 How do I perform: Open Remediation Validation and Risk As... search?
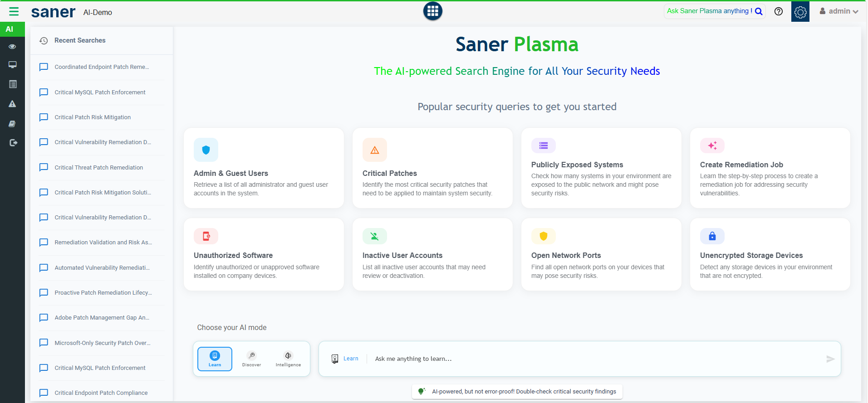(x=102, y=243)
